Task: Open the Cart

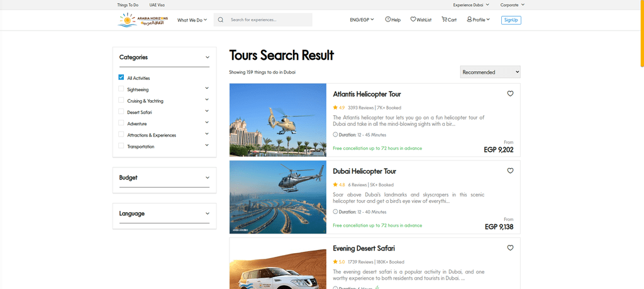Action: (x=449, y=20)
